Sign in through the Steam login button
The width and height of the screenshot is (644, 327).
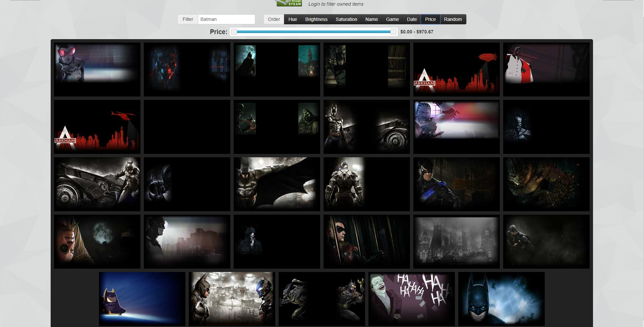click(x=289, y=3)
